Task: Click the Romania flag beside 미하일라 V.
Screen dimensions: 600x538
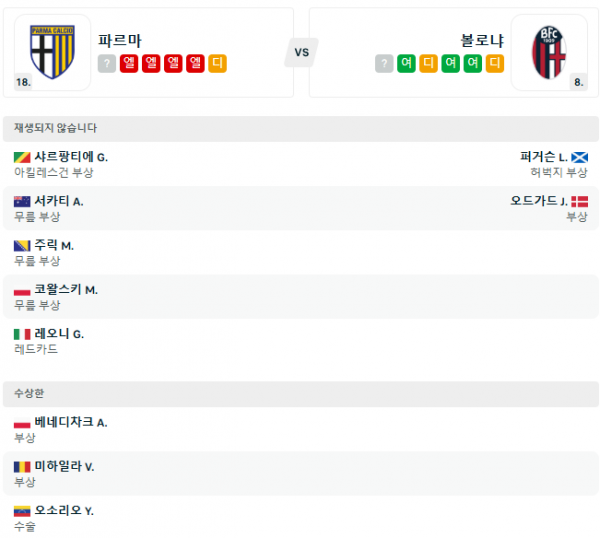Action: 22,466
